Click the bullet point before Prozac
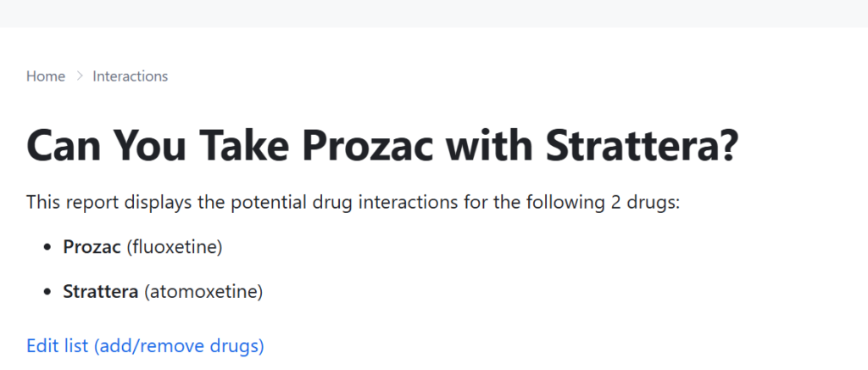The width and height of the screenshot is (868, 370). (x=48, y=248)
